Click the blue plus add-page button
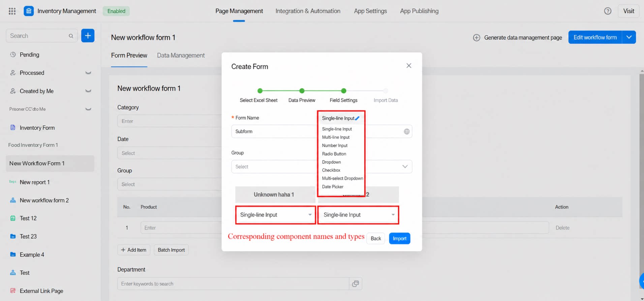Image resolution: width=644 pixels, height=301 pixels. click(x=88, y=35)
